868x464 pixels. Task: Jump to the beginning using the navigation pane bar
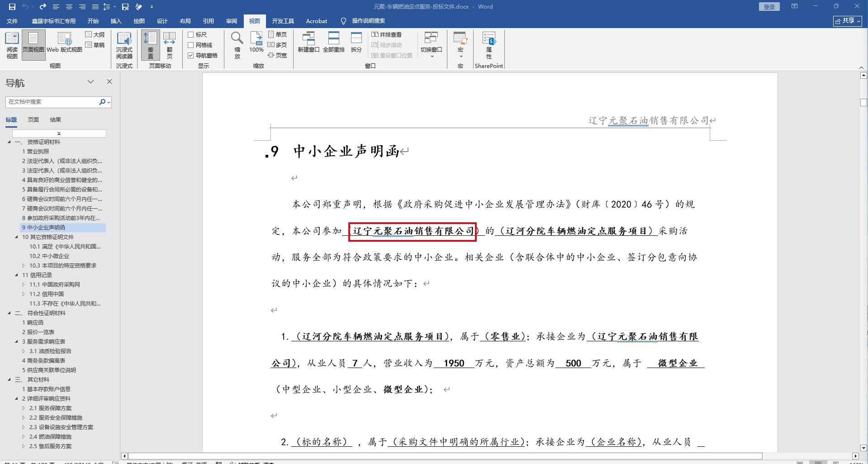point(59,134)
